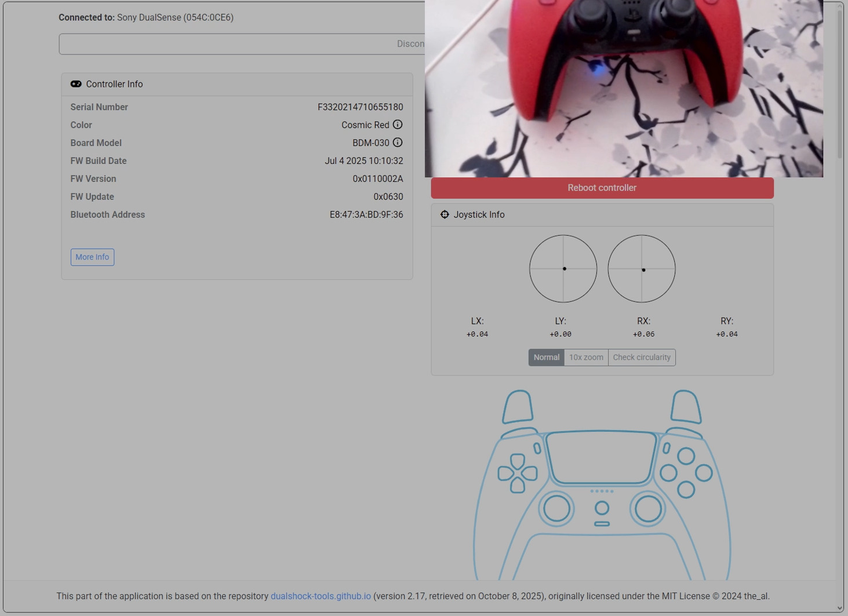Click the D-pad down button on diagram
The height and width of the screenshot is (616, 848).
518,486
